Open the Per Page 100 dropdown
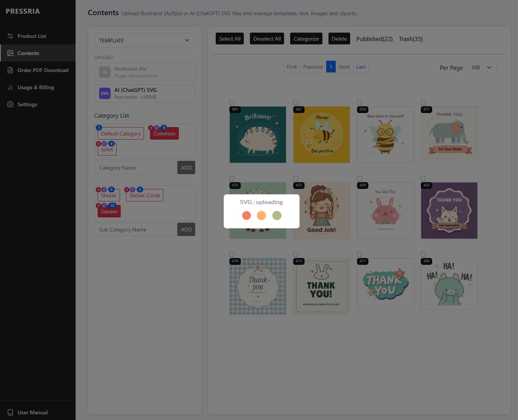This screenshot has height=420, width=518. (482, 68)
